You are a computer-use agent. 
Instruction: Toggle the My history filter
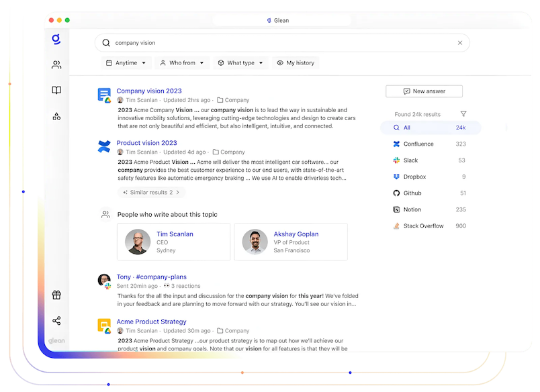coord(296,63)
